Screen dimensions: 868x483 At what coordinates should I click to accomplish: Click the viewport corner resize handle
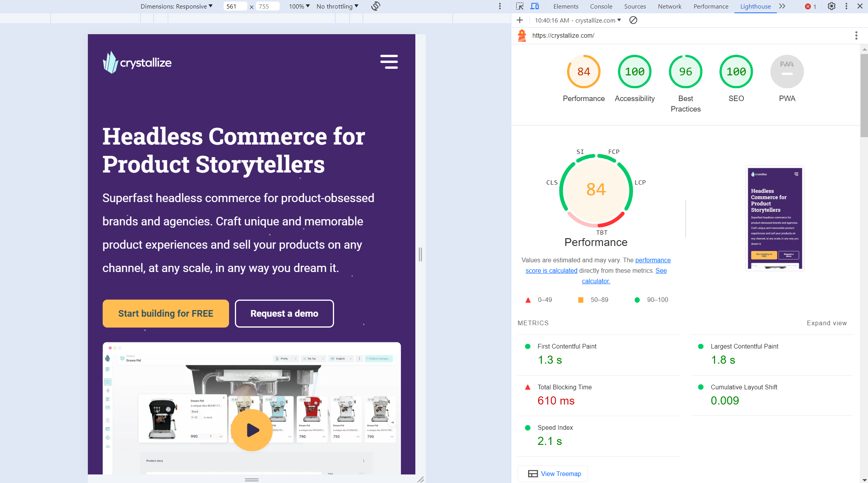[420, 480]
